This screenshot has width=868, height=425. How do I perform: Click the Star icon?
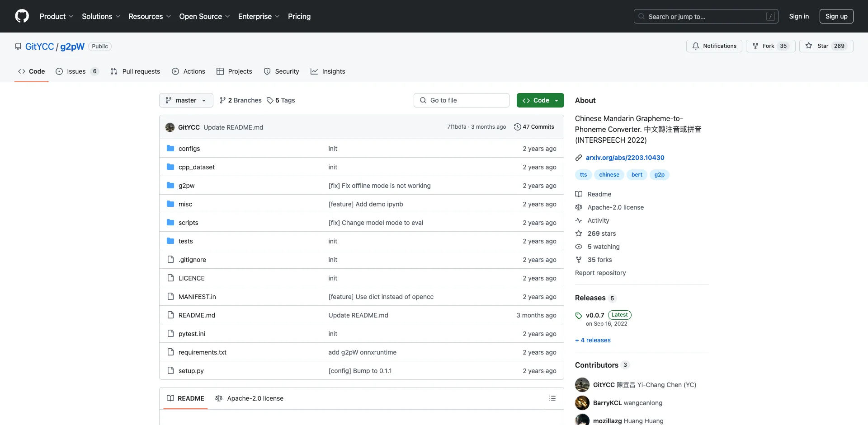click(809, 46)
